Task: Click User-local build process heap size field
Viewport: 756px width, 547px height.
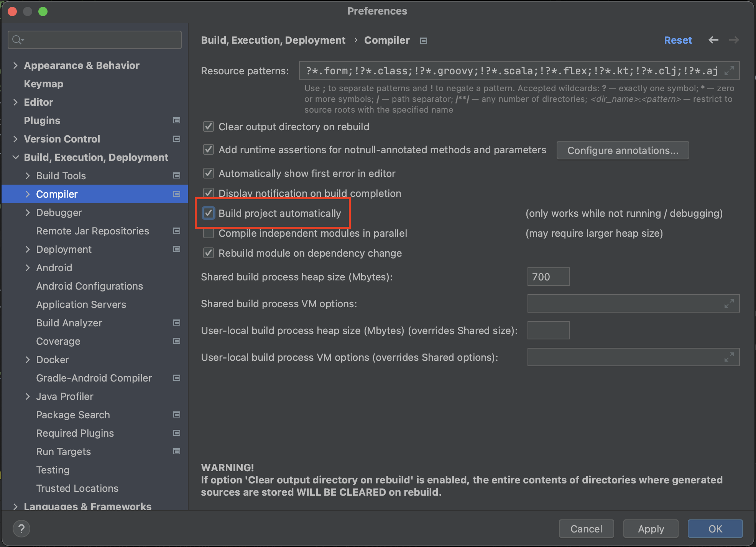Action: click(x=548, y=330)
